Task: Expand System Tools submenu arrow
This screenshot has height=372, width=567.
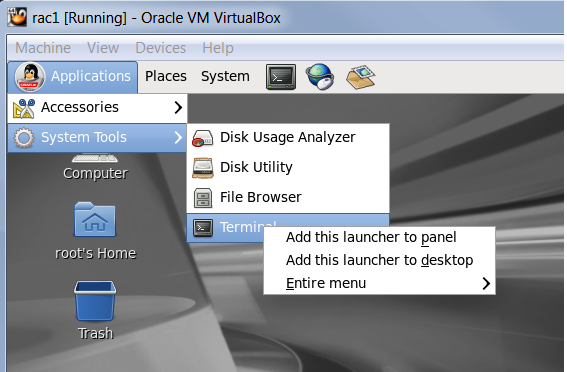Action: point(178,137)
